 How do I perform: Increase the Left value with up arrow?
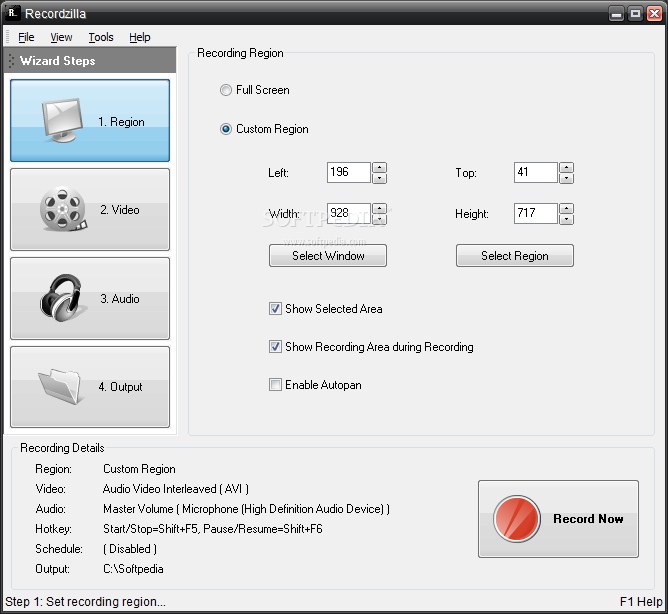pos(379,167)
